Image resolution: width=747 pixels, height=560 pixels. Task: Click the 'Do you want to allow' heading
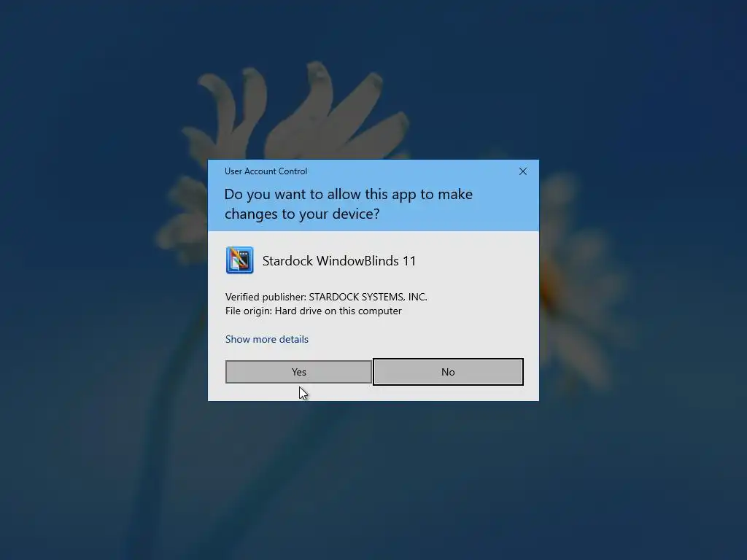349,204
